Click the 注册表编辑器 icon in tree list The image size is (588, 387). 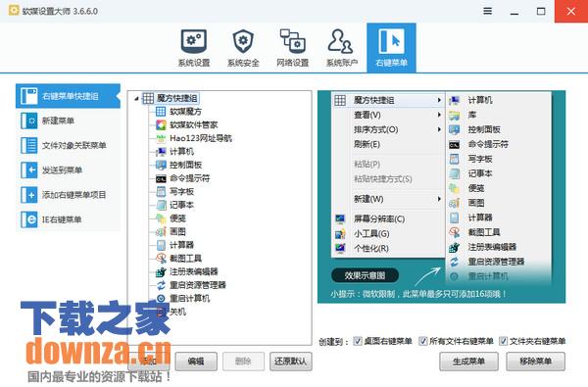pos(161,271)
